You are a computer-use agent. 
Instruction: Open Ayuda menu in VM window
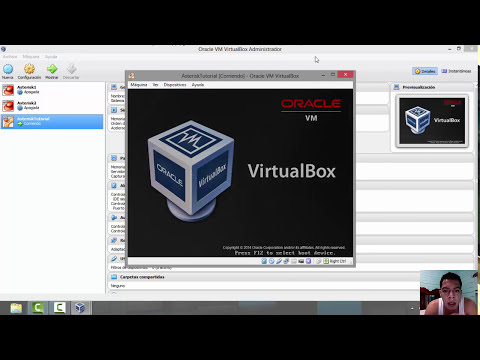tap(198, 85)
